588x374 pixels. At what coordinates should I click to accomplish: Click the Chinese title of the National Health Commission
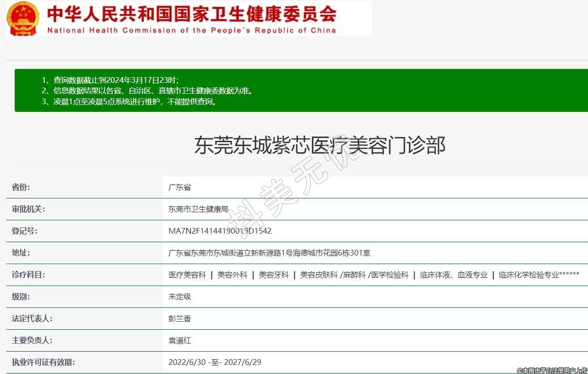tap(191, 14)
